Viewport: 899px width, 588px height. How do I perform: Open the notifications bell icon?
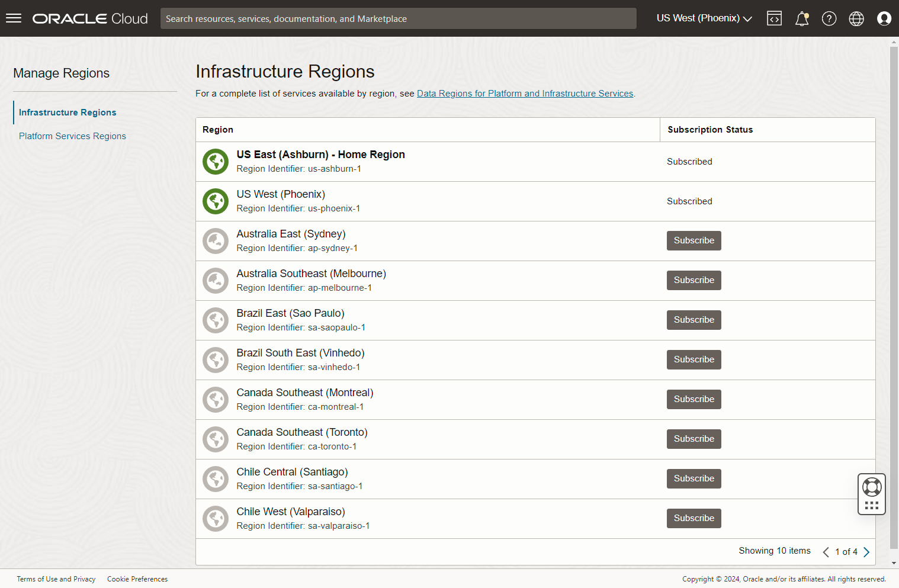[x=802, y=18]
